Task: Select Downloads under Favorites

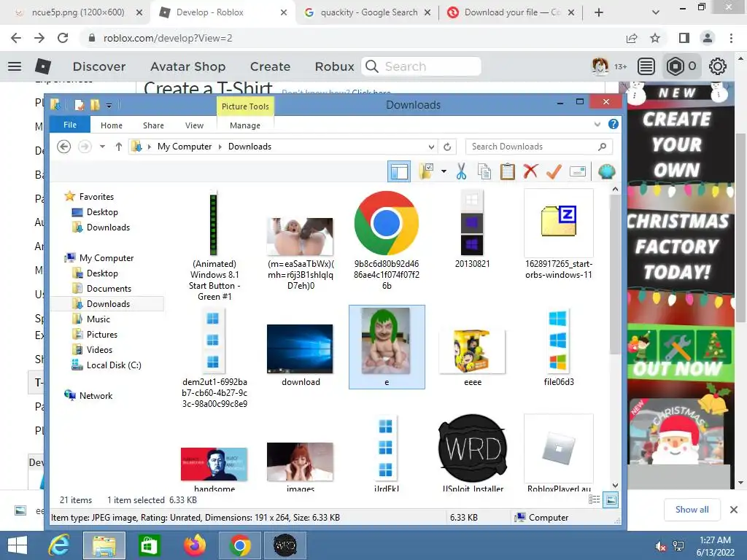Action: [x=108, y=227]
